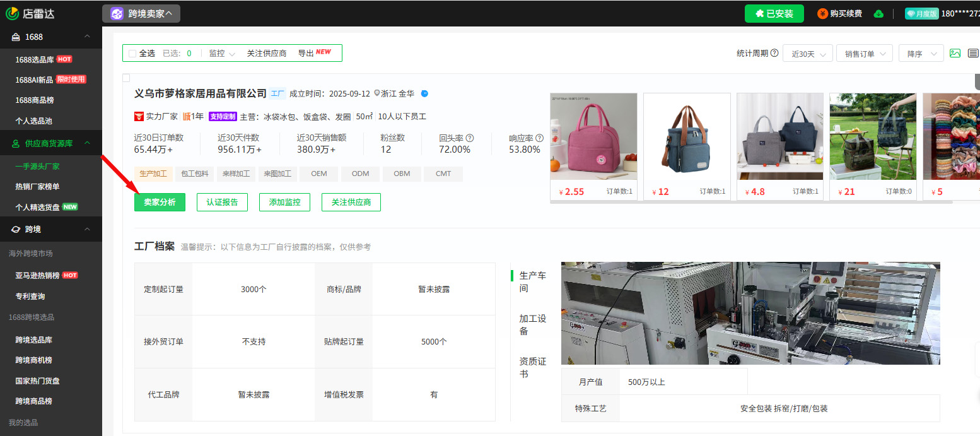Screen dimensions: 980x436
Task: Open the 降序 sort order dropdown
Action: (x=920, y=53)
